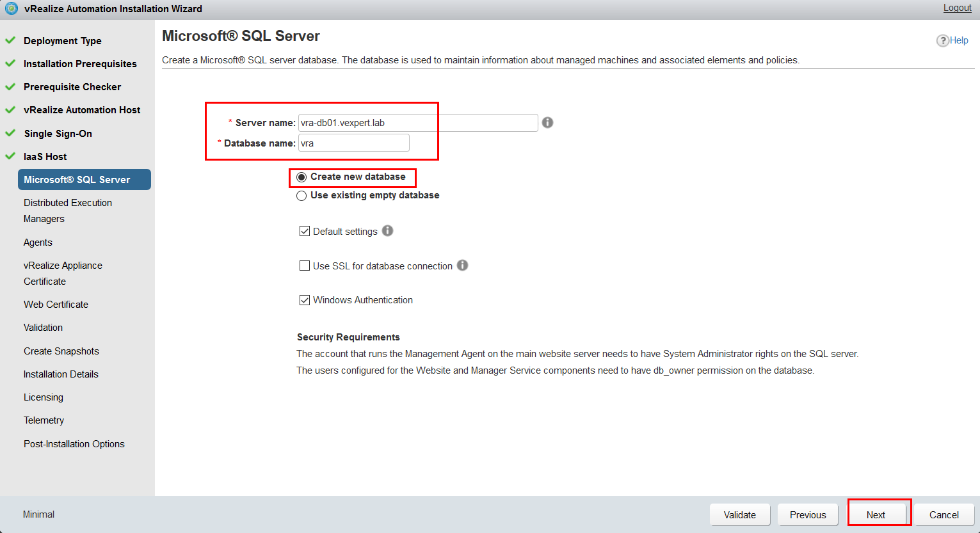Click info icon beside Default settings

[x=387, y=230]
